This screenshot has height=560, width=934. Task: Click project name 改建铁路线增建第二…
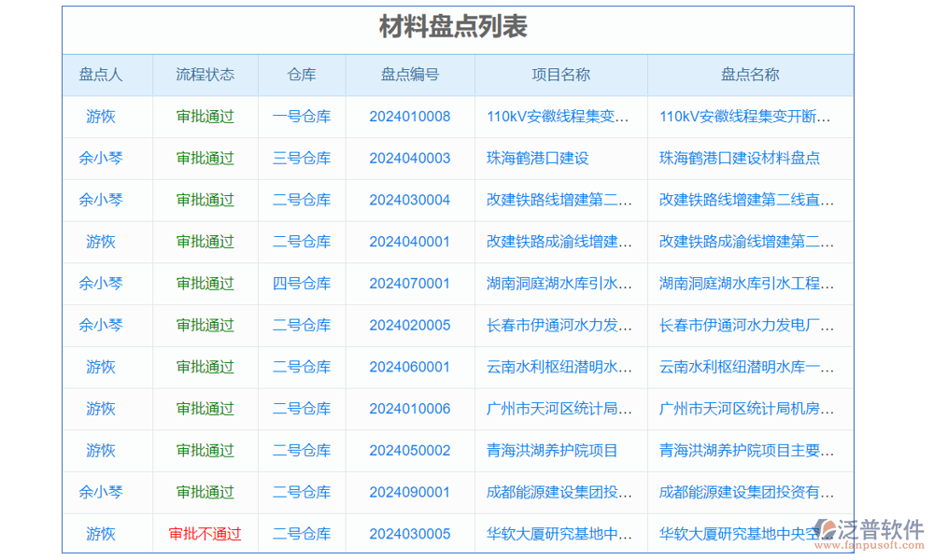pyautogui.click(x=559, y=200)
